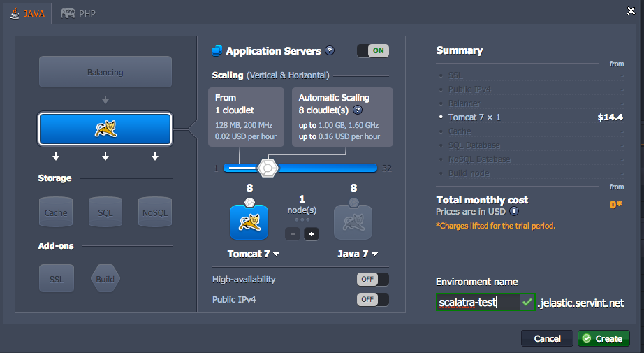Click the cloudlet scaling limit slider handle

click(268, 168)
